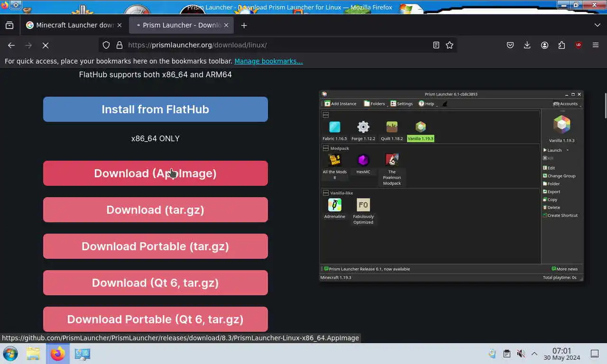Select the Prism Launcher tab
This screenshot has width=607, height=364.
(182, 25)
